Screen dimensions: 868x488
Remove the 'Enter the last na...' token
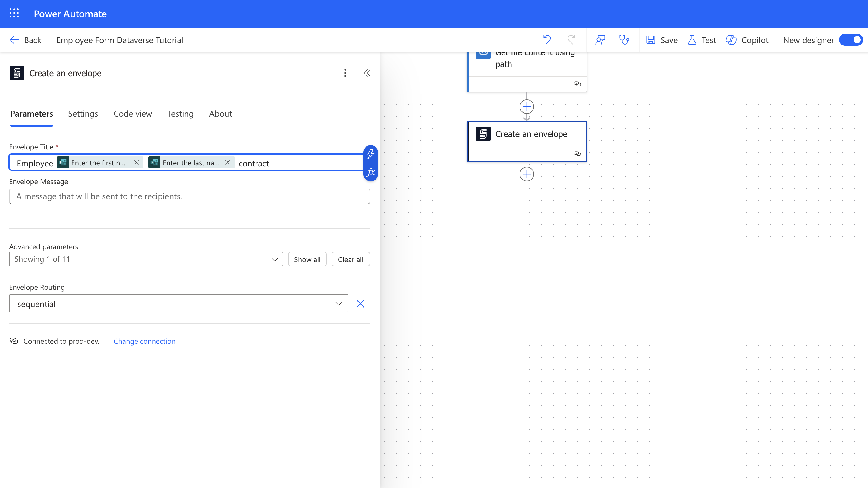(228, 163)
